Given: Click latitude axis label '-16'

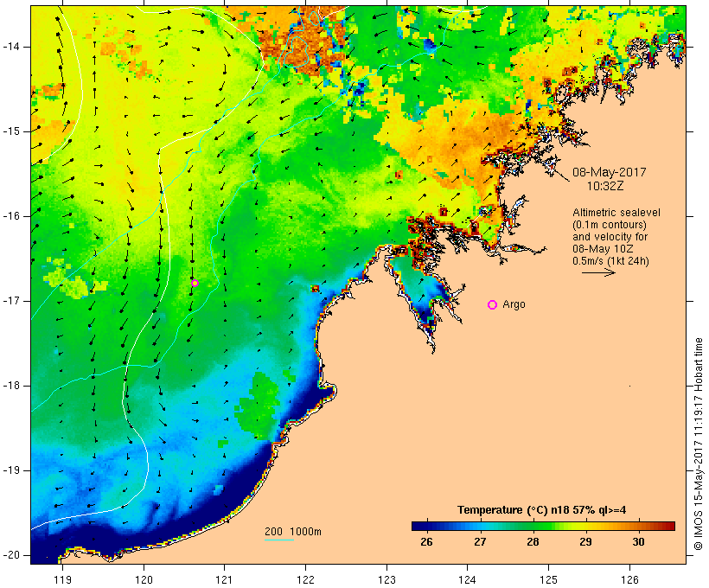Looking at the screenshot, I should [10, 216].
